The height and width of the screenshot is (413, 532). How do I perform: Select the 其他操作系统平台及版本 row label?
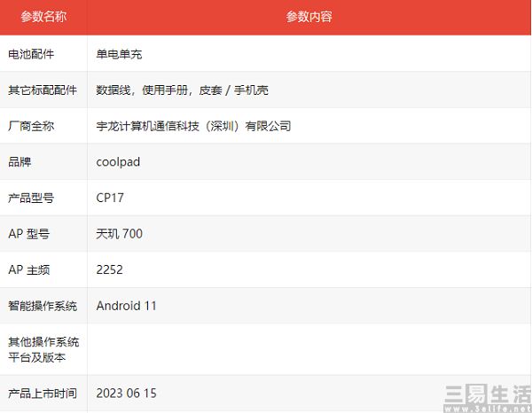tap(43, 349)
